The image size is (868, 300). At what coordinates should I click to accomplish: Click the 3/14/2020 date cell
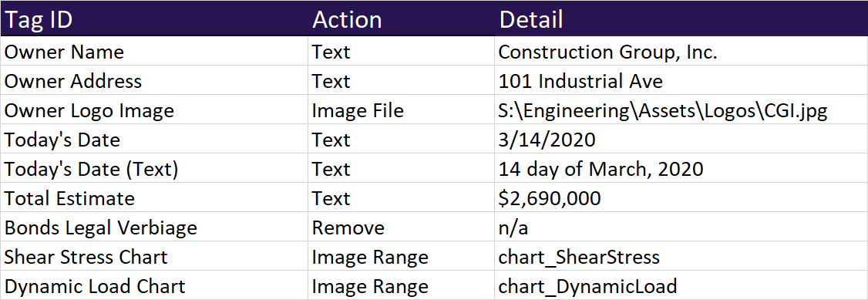[681, 140]
